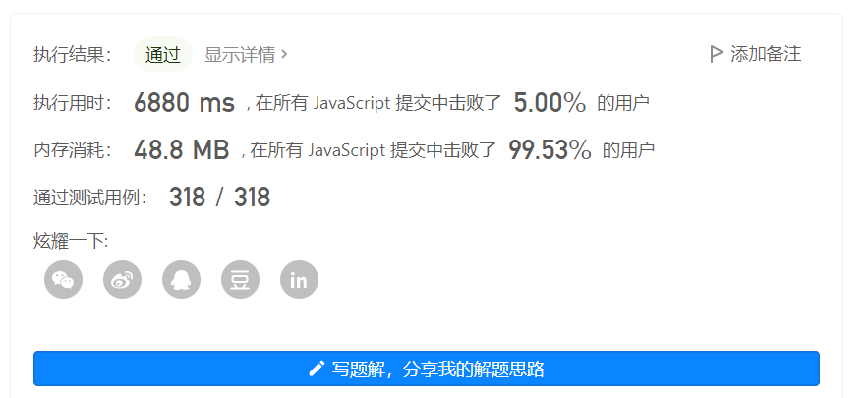Share result via the Weibo icon
Viewport: 868px width, 398px height.
(122, 279)
